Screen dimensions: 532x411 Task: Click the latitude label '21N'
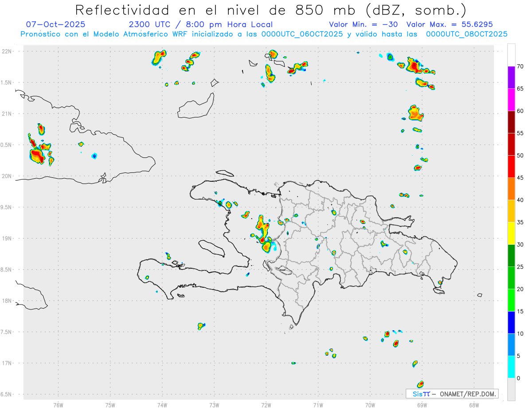pos(7,114)
